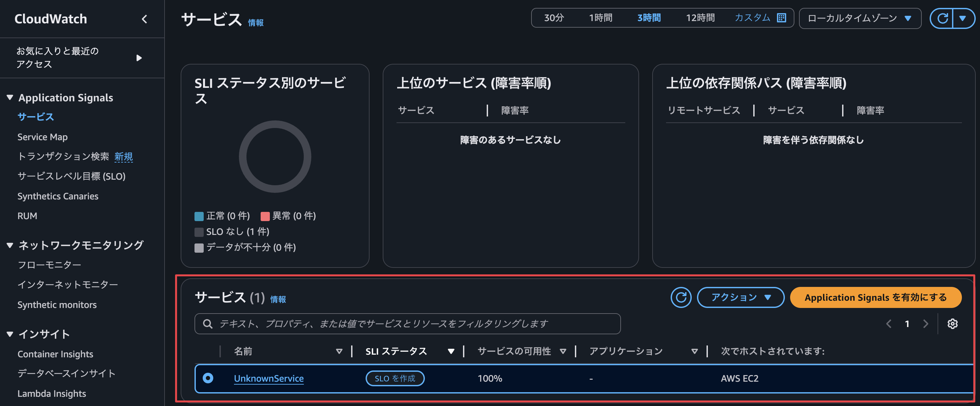Collapse the ネットワークモニタリング section
This screenshot has width=980, height=406.
tap(10, 245)
